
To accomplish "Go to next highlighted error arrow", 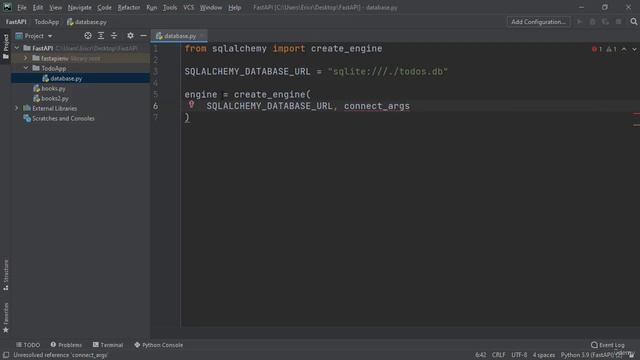I will point(634,49).
